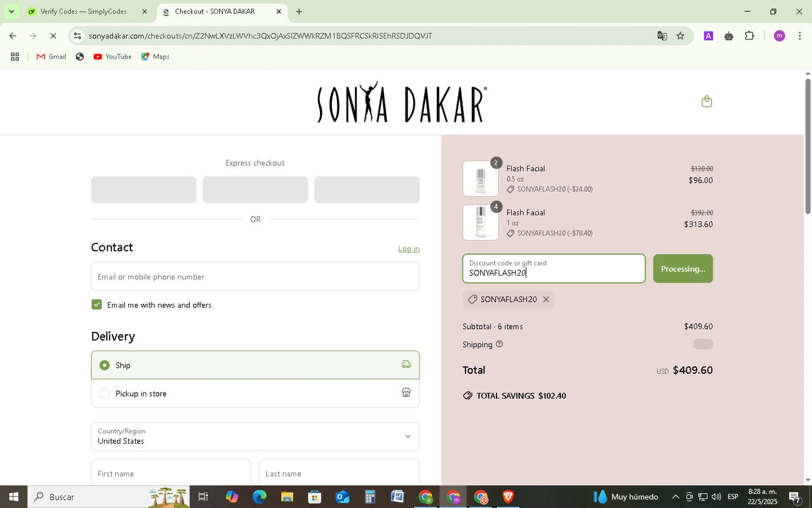The height and width of the screenshot is (508, 812).
Task: Open the Chrome three-dot menu
Action: (800, 36)
